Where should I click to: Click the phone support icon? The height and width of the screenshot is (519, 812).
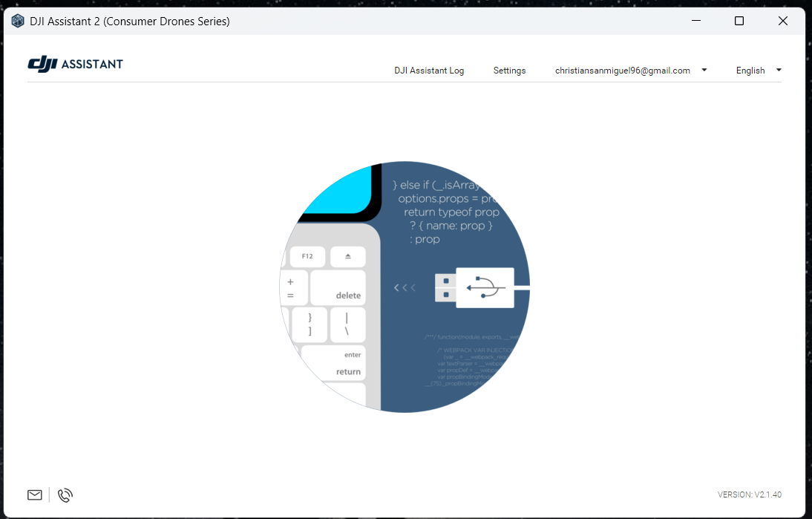pos(65,495)
